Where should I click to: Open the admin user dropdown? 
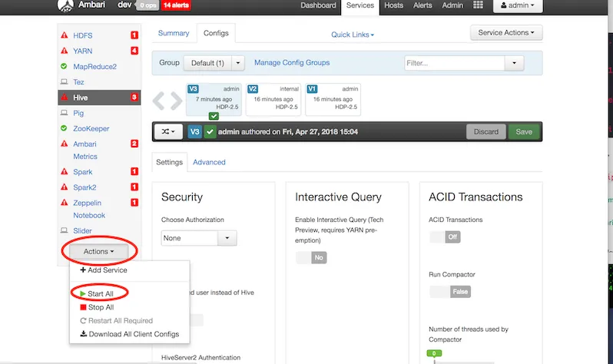(x=518, y=5)
